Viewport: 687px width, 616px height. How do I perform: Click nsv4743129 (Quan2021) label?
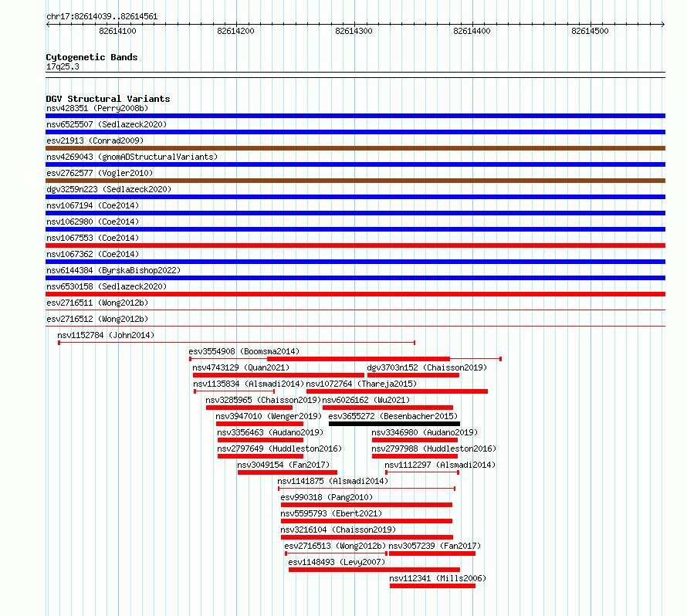tap(241, 367)
